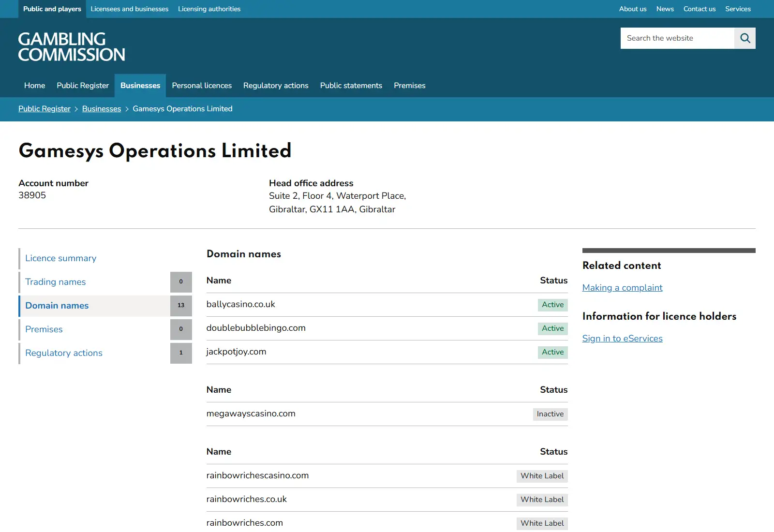The height and width of the screenshot is (532, 774).
Task: Open Personal licences navigation item
Action: [202, 86]
